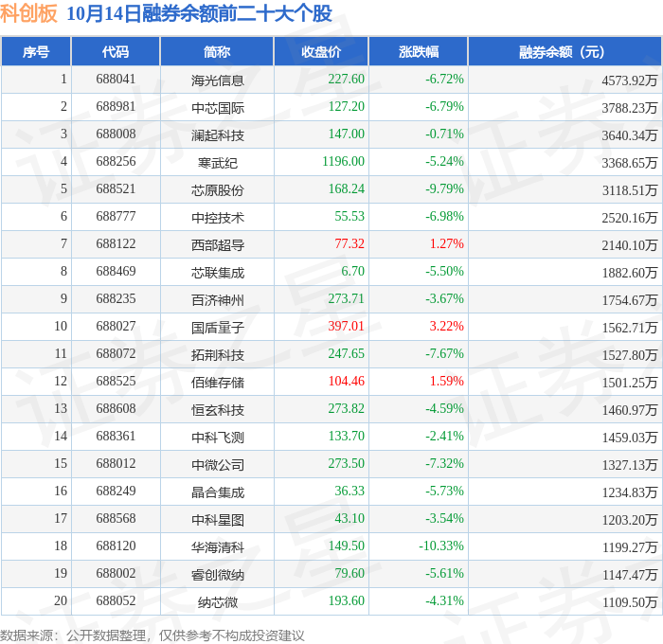Select stock code 688608
663x644 pixels.
click(116, 409)
